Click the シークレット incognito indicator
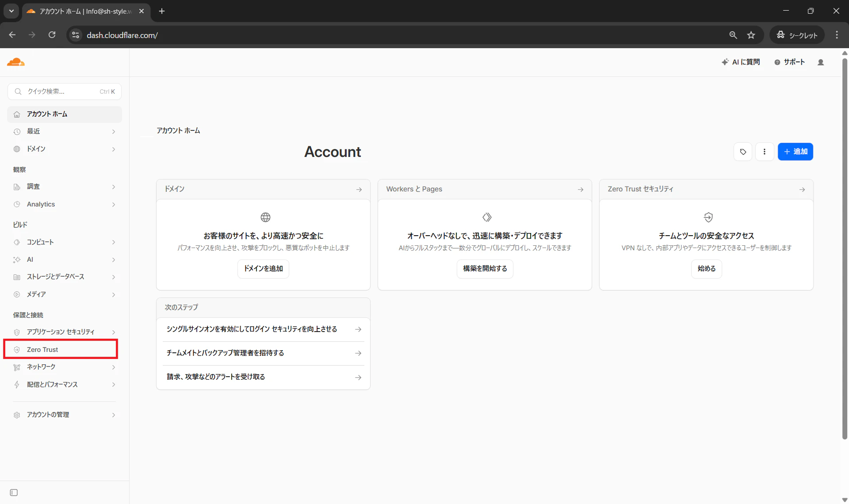 797,35
